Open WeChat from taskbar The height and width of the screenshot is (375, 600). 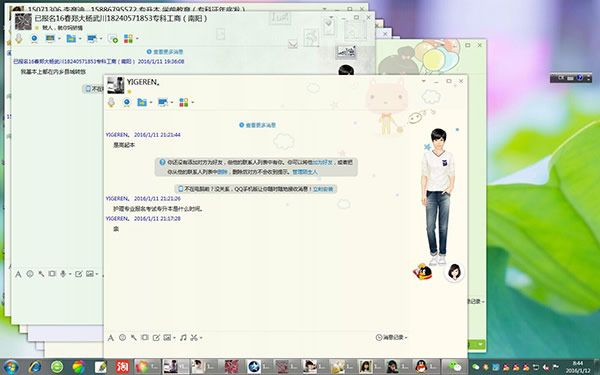click(x=455, y=367)
